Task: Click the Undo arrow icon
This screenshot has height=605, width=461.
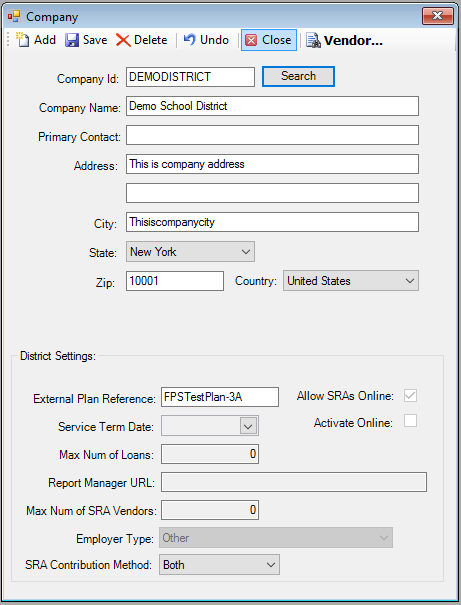Action: coord(189,39)
